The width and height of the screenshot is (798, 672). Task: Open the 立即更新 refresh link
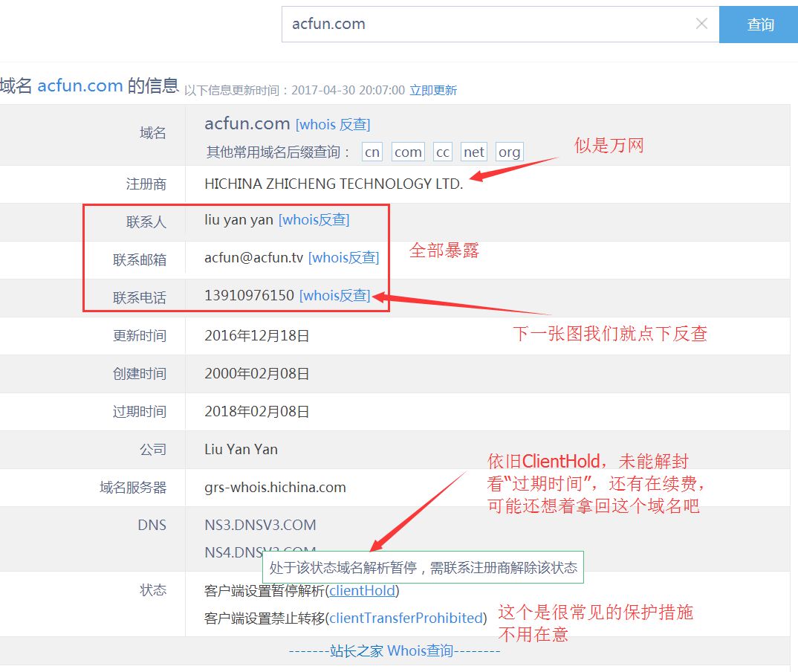pos(433,90)
